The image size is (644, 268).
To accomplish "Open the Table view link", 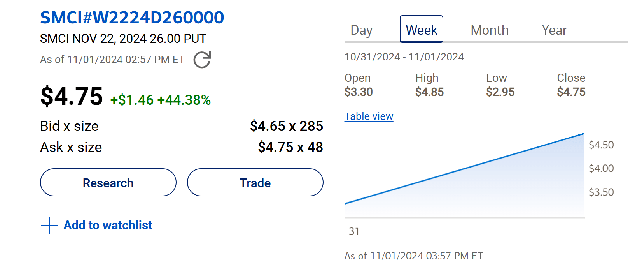I will pos(369,116).
